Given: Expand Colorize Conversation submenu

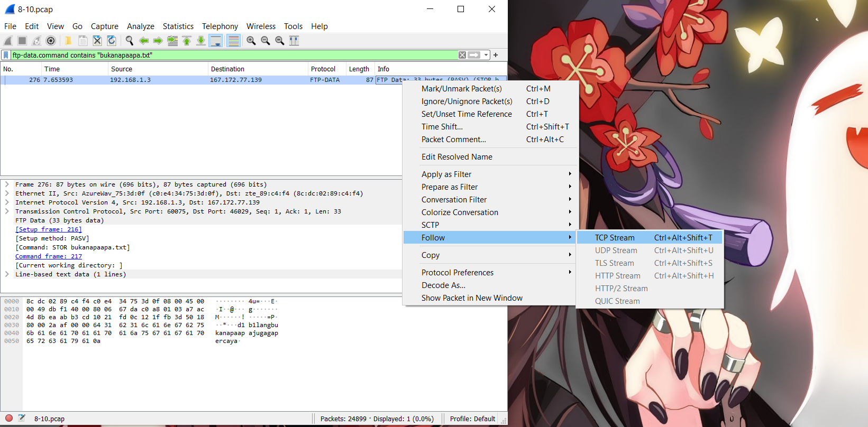Looking at the screenshot, I should pos(490,212).
